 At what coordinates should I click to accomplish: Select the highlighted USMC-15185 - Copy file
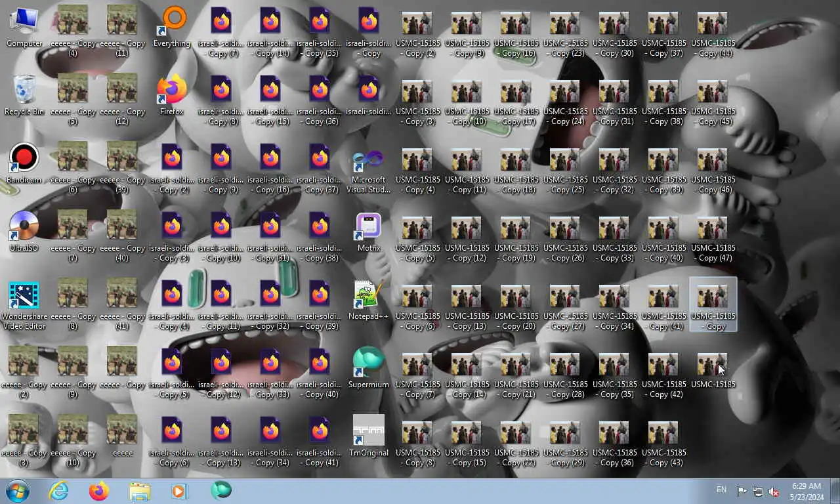(713, 304)
